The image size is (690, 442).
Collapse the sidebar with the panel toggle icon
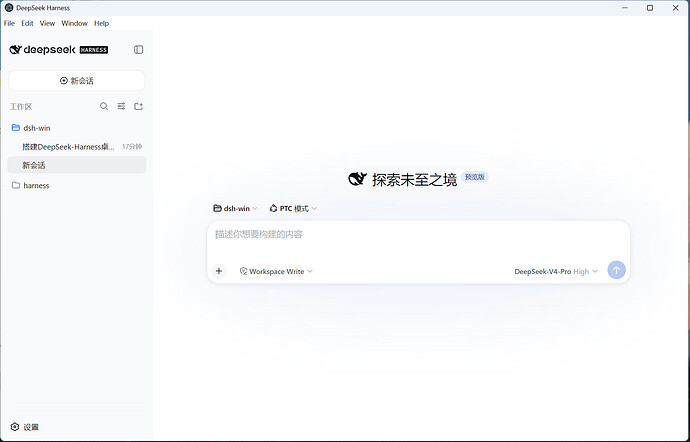pyautogui.click(x=139, y=50)
